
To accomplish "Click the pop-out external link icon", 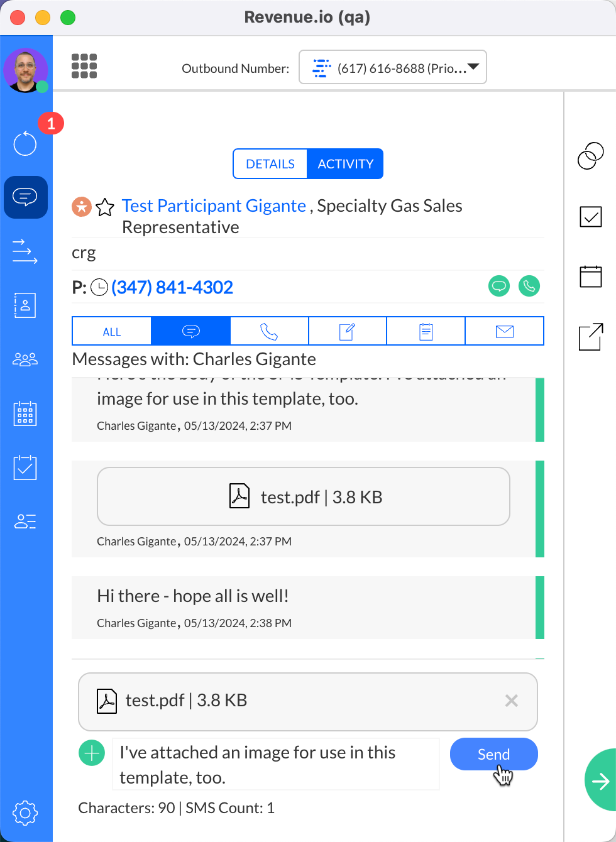I will click(x=591, y=337).
